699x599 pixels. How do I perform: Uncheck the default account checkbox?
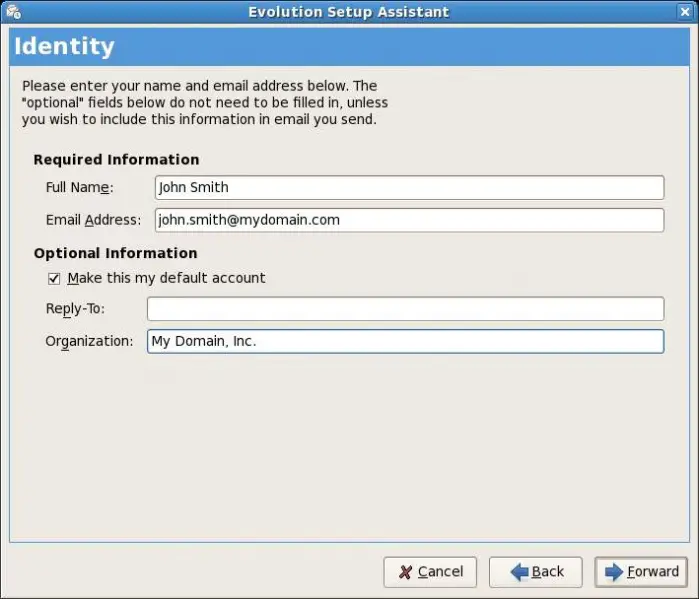(54, 278)
